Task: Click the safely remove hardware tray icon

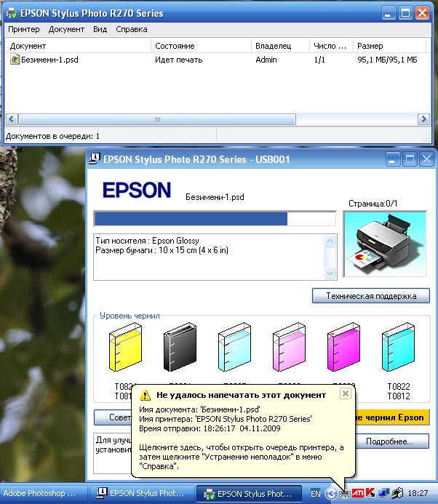Action: [397, 493]
